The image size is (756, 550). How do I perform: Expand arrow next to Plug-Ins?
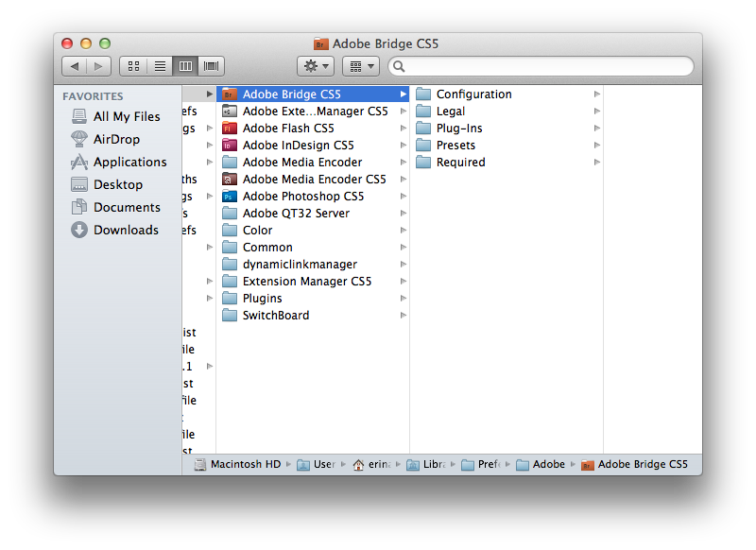coord(597,129)
